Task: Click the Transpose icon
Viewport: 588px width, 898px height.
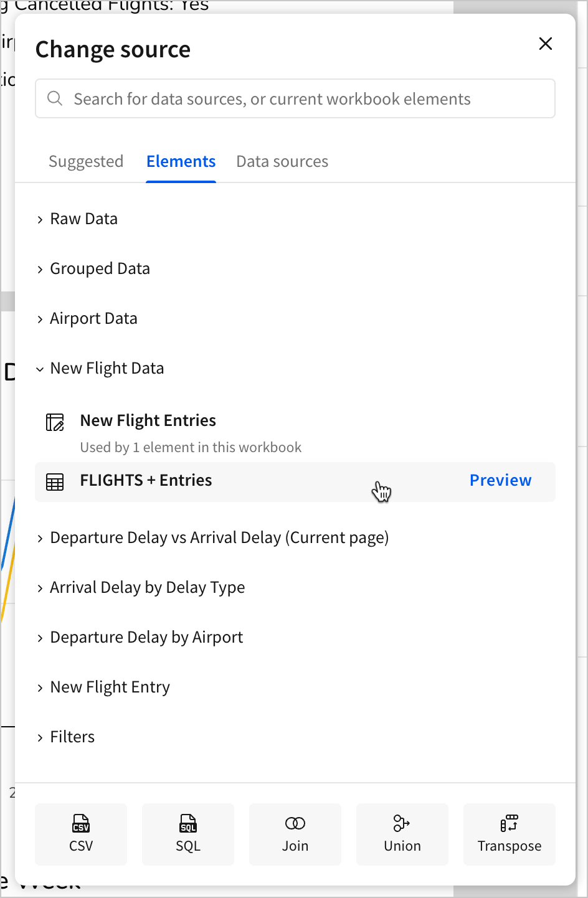Action: pyautogui.click(x=509, y=823)
